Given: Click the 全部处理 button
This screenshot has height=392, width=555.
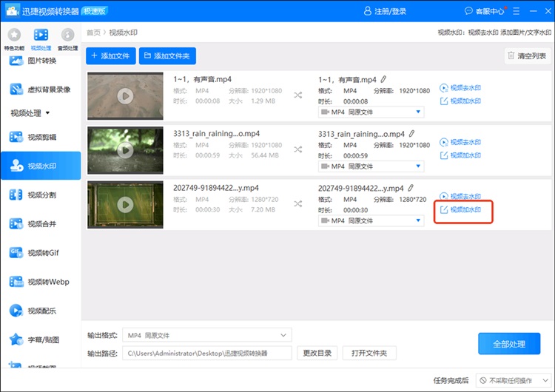Looking at the screenshot, I should pyautogui.click(x=509, y=343).
